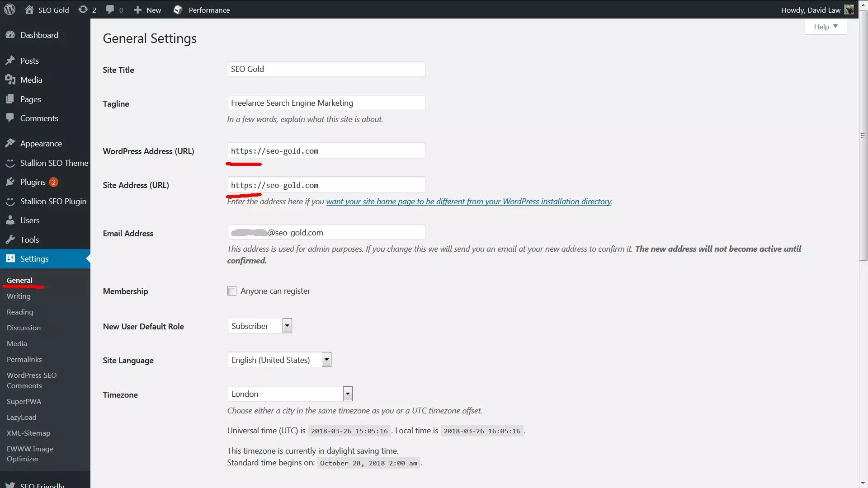Image resolution: width=868 pixels, height=488 pixels.
Task: Click the Performance cube icon
Action: click(178, 9)
